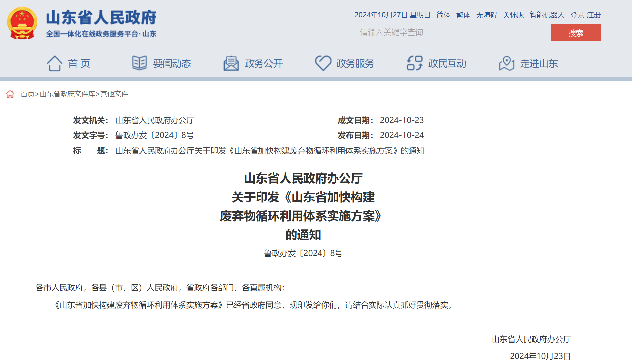The width and height of the screenshot is (632, 364).
Task: Click the house icon beside 首页 navigation
Action: [x=55, y=63]
